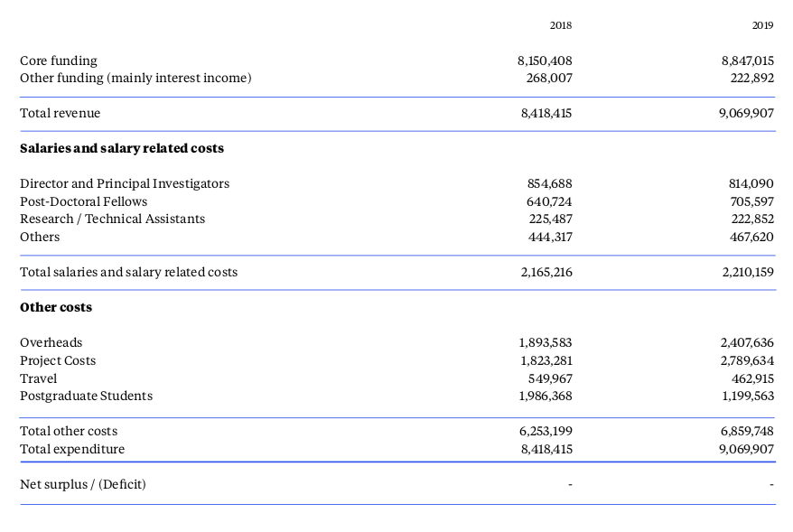793x532 pixels.
Task: Click the Project Costs row label
Action: pos(58,360)
